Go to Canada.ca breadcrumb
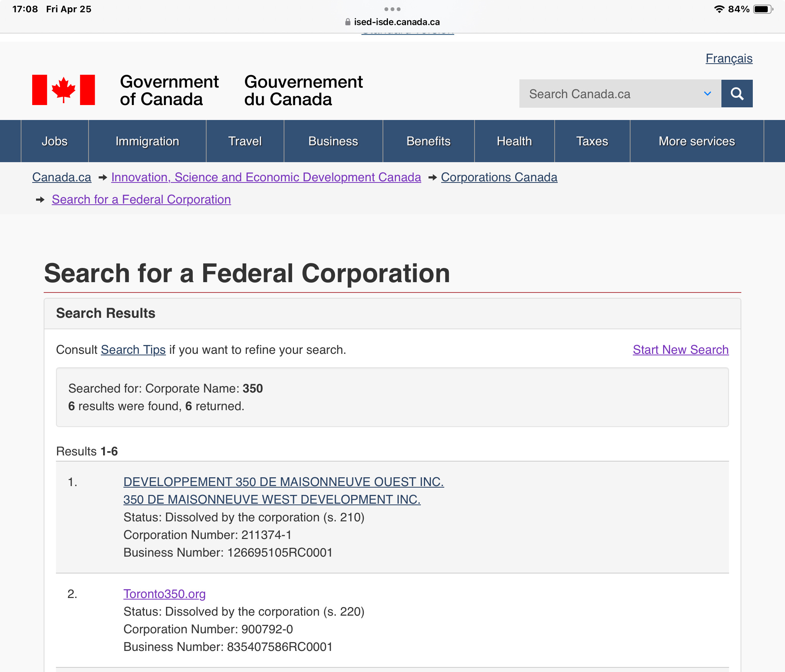 (62, 177)
